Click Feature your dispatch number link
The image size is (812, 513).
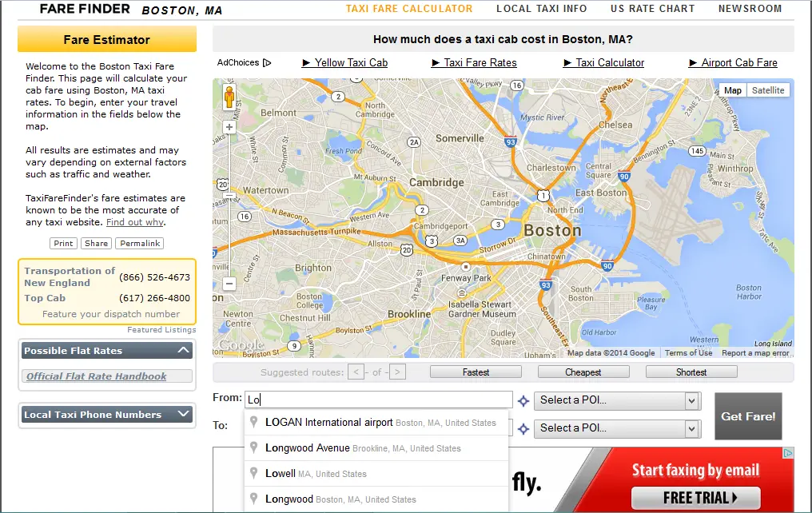pos(111,314)
